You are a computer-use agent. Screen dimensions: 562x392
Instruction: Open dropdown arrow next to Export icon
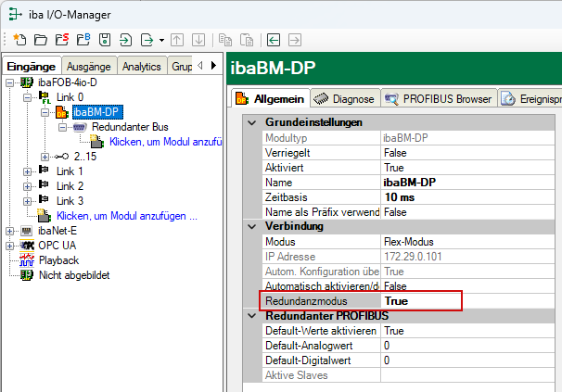click(161, 40)
